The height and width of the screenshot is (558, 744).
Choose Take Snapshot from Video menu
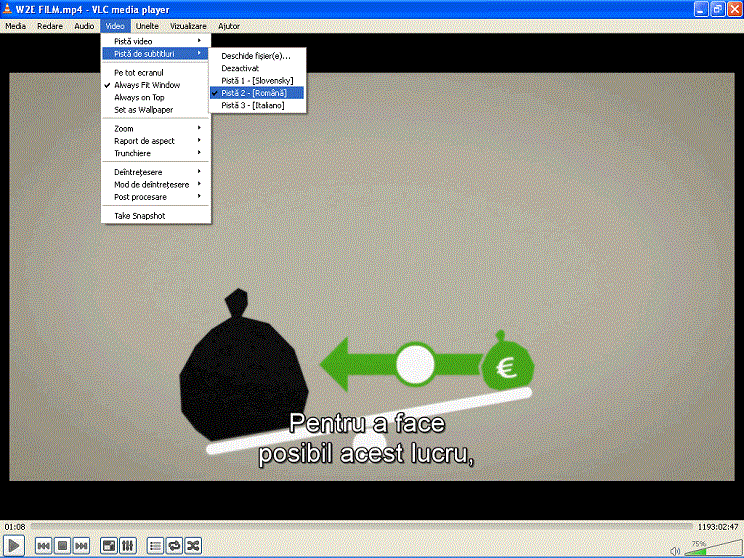(x=139, y=215)
